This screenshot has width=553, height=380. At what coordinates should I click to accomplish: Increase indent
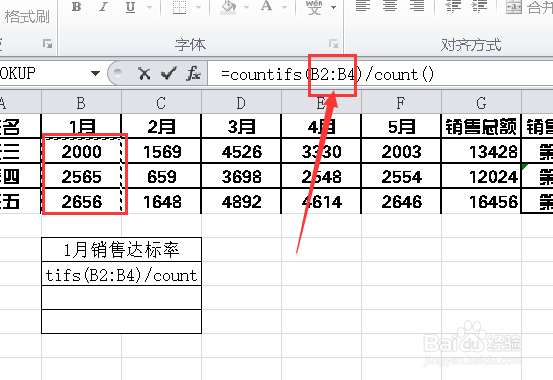coord(480,6)
